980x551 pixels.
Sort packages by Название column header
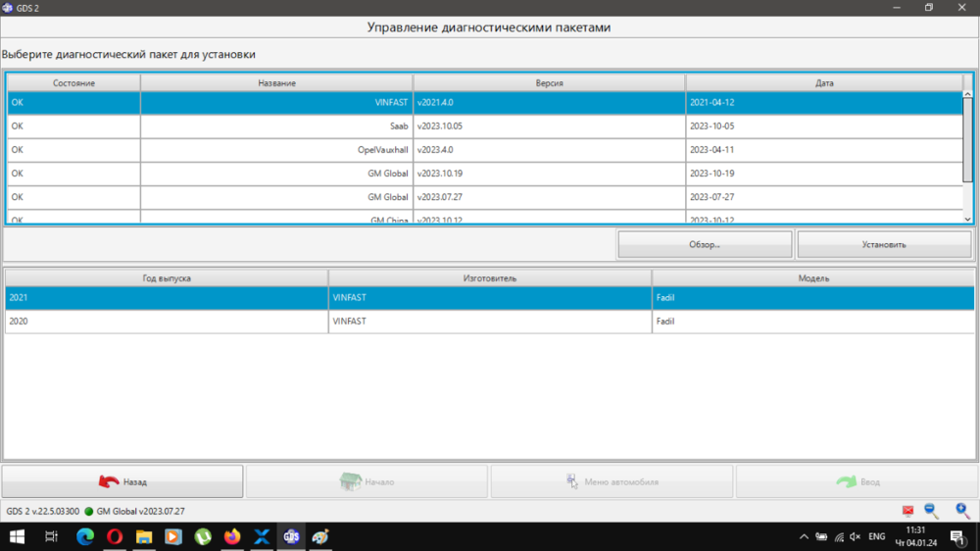tap(276, 83)
